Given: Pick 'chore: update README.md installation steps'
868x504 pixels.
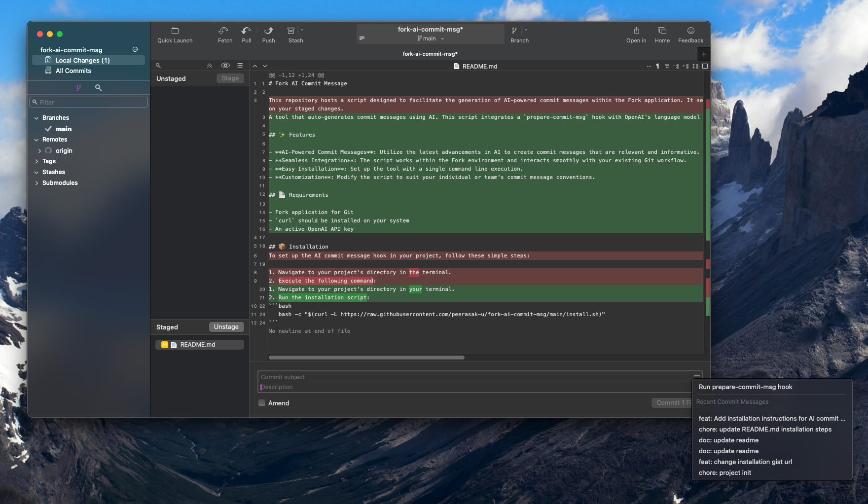Looking at the screenshot, I should [772, 430].
